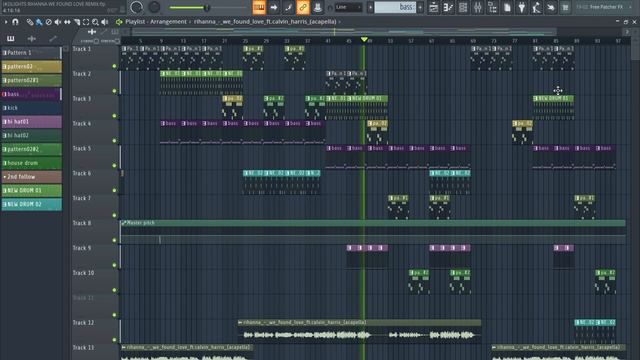Screen dimensions: 640x360
Task: Open the Browser panel
Action: click(x=492, y=7)
